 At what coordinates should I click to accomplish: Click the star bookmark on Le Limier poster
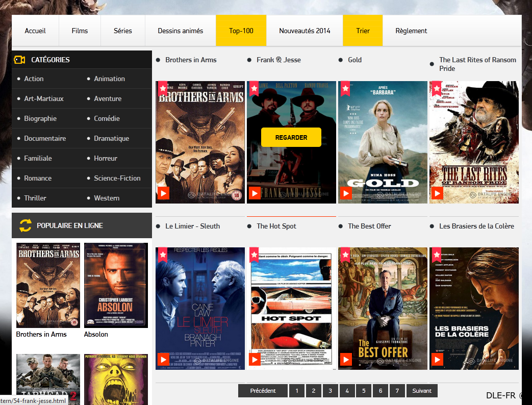[x=163, y=255]
